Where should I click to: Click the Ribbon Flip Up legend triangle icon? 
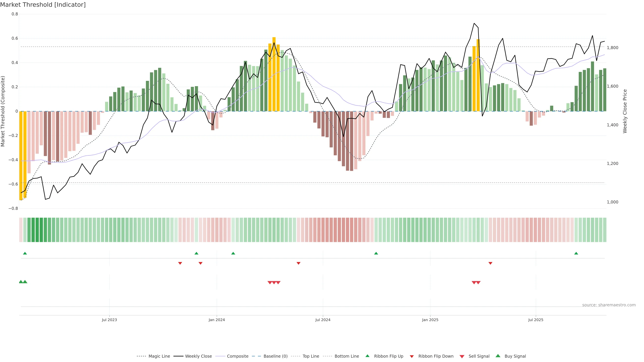tap(367, 356)
